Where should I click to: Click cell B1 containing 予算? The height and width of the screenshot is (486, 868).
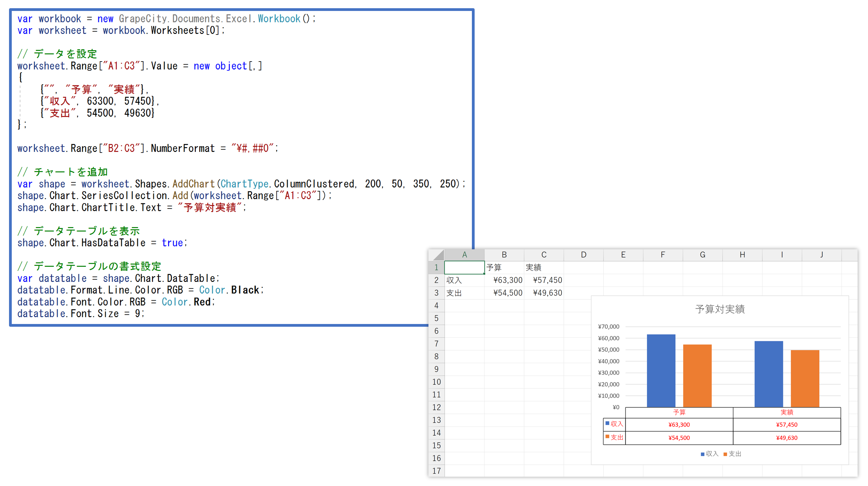[504, 268]
